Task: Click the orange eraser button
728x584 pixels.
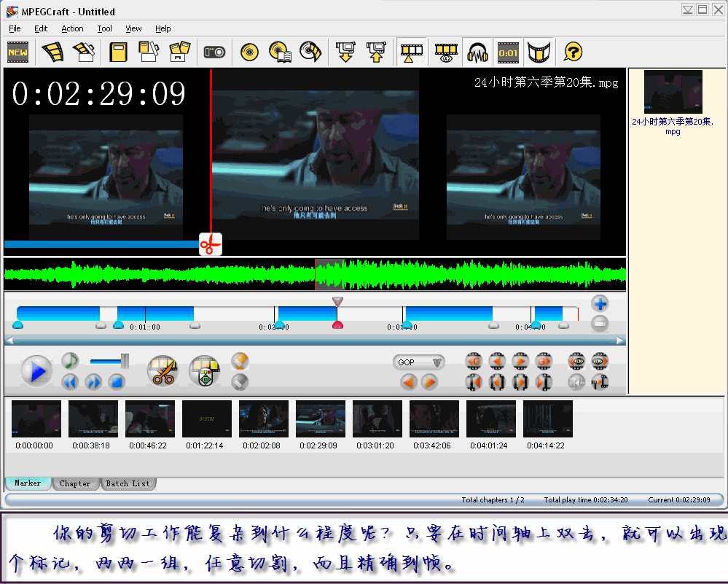Action: tap(240, 360)
